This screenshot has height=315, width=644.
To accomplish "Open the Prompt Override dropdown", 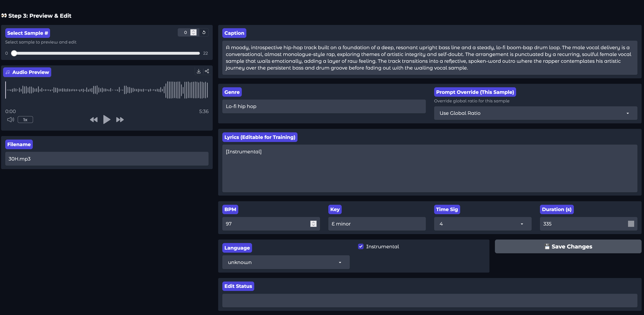I will (535, 113).
